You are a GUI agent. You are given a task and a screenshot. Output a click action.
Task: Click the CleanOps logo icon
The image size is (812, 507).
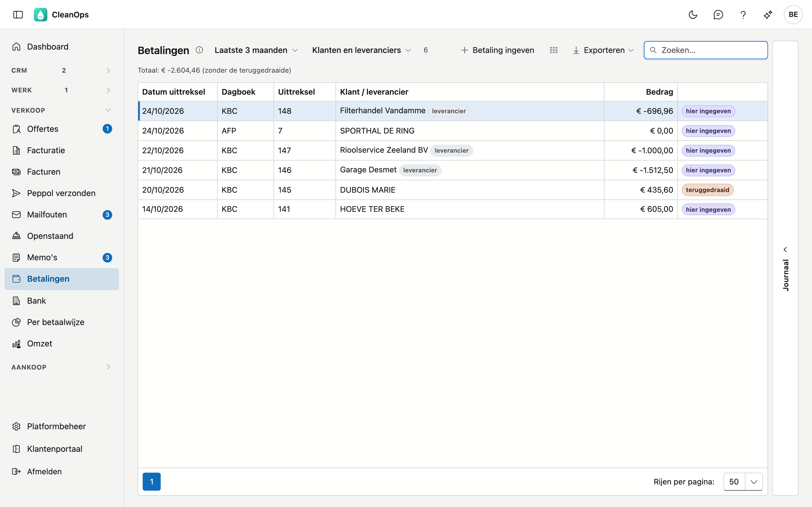pyautogui.click(x=41, y=15)
